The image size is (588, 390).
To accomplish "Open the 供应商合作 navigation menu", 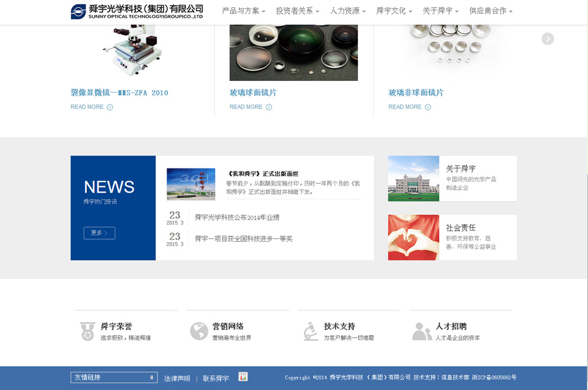I will click(491, 11).
